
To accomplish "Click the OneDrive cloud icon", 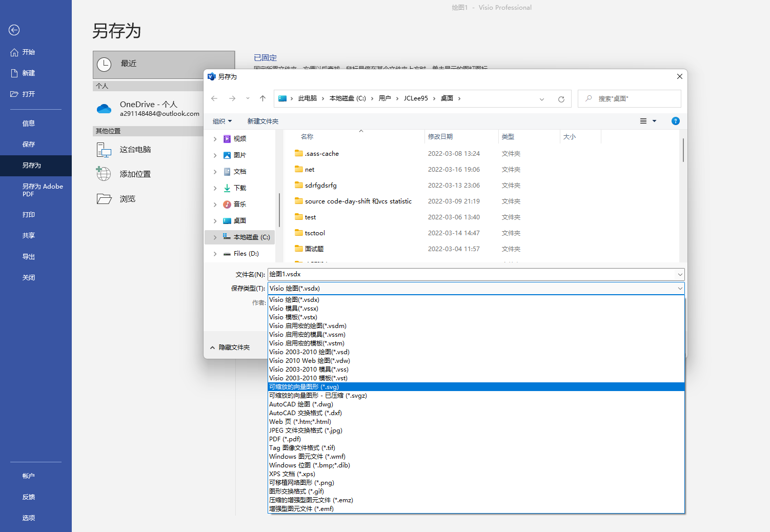I will [x=104, y=109].
